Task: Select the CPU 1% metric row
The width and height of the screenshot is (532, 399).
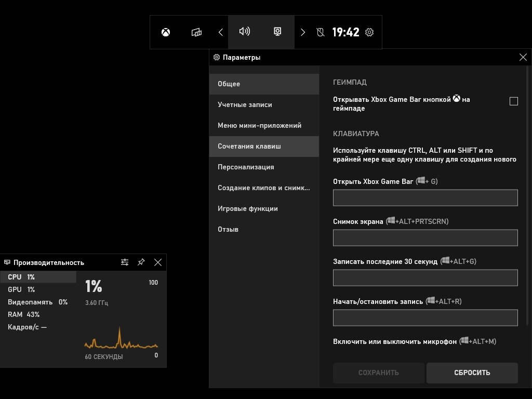Action: coord(38,277)
